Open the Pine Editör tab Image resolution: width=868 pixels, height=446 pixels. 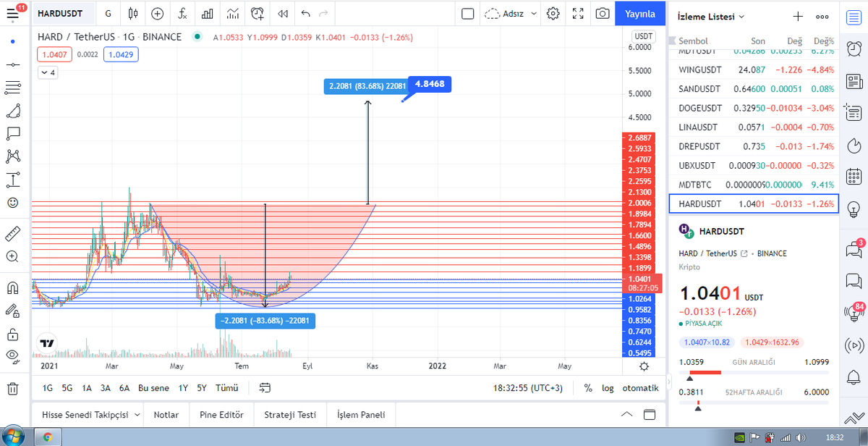point(221,415)
